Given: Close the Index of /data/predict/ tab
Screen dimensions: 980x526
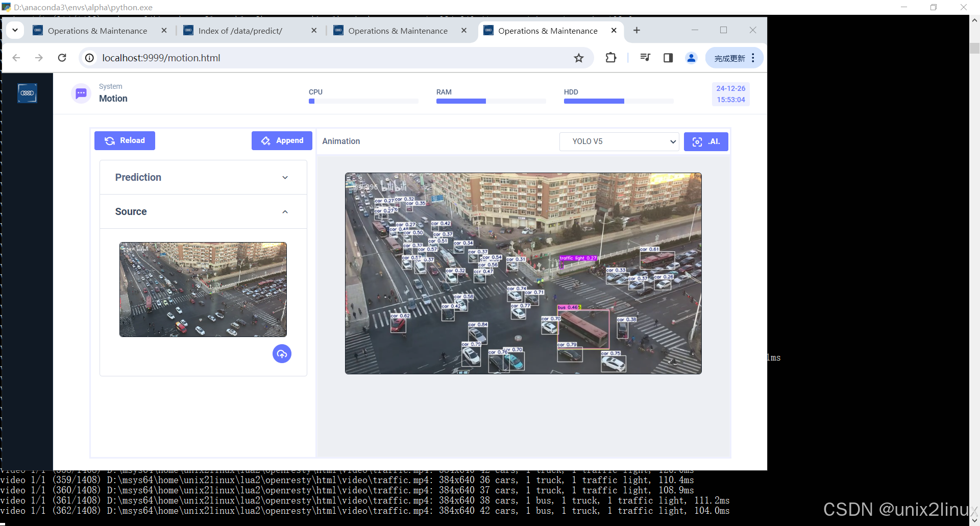Looking at the screenshot, I should [314, 30].
